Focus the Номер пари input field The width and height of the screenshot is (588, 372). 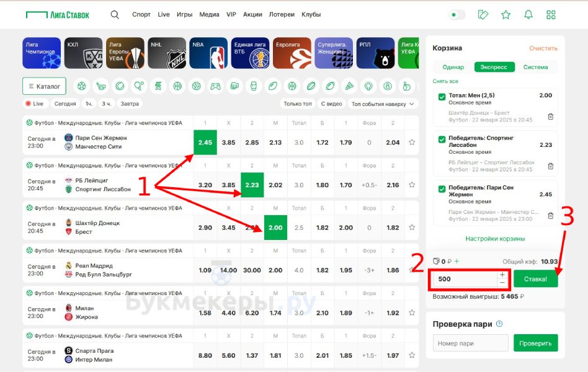[x=471, y=343]
